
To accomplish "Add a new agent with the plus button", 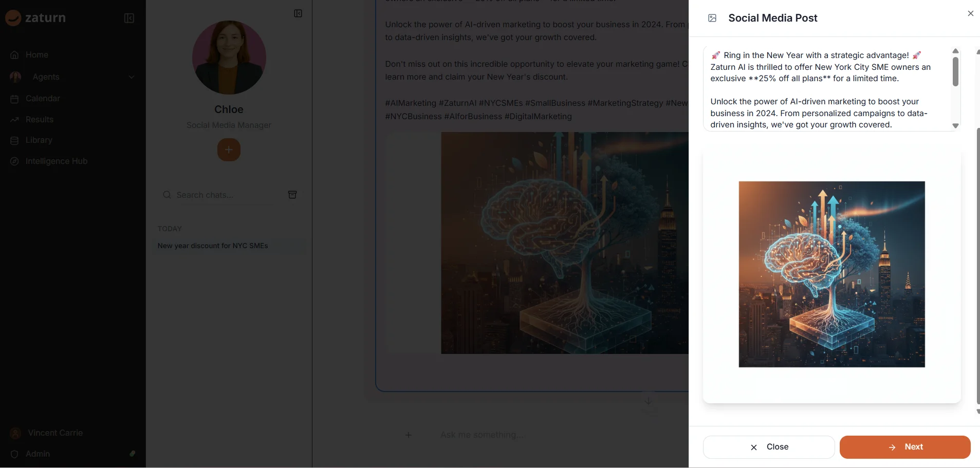I will 229,149.
